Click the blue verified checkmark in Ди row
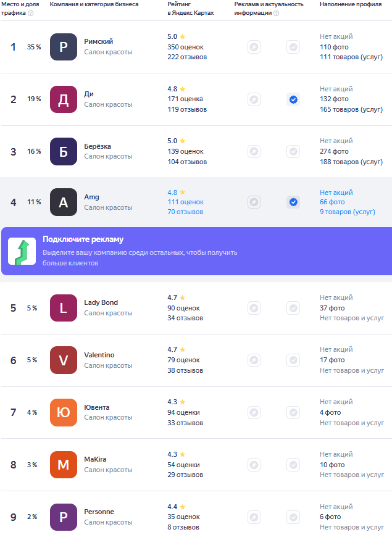392x540 pixels. pos(293,99)
